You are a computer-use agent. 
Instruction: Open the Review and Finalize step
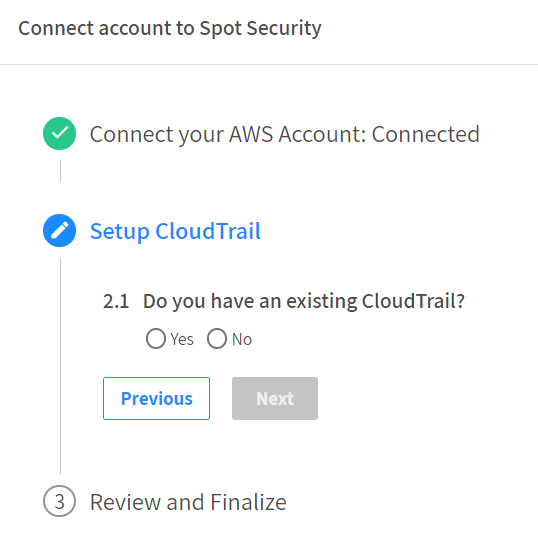tap(188, 502)
